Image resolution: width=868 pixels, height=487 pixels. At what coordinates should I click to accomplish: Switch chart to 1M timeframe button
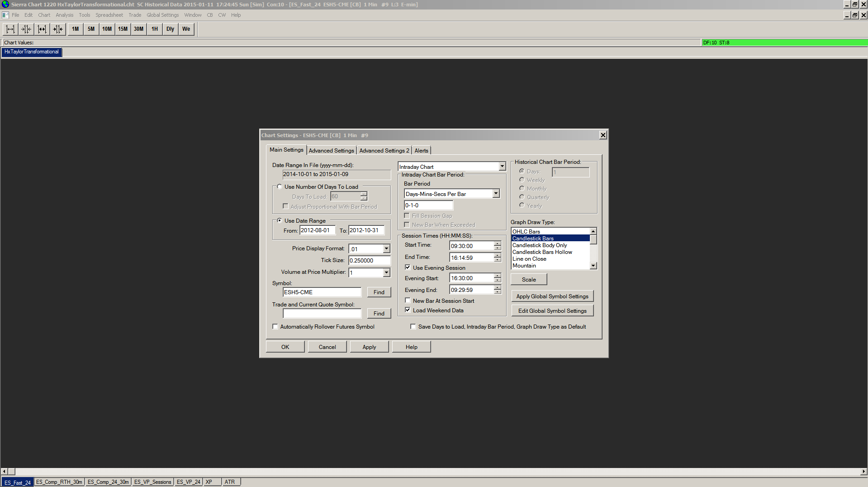click(x=75, y=29)
